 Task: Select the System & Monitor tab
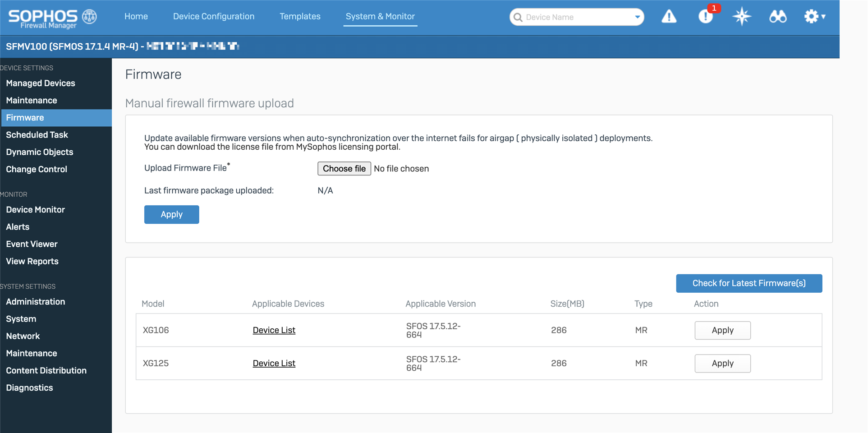[380, 16]
